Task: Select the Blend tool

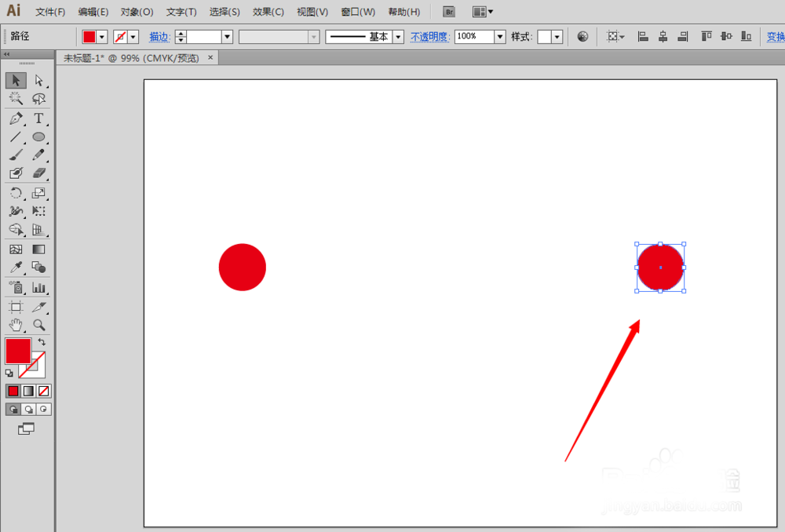Action: [x=38, y=268]
